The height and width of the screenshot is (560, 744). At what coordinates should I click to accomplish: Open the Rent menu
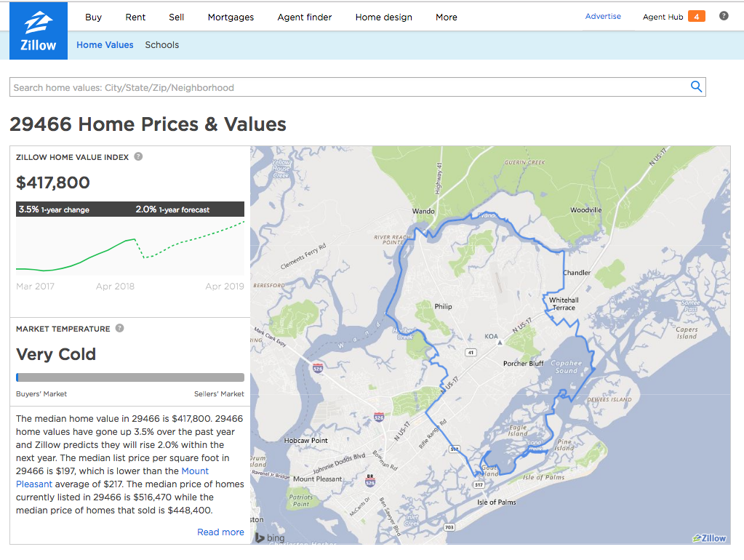coord(135,17)
